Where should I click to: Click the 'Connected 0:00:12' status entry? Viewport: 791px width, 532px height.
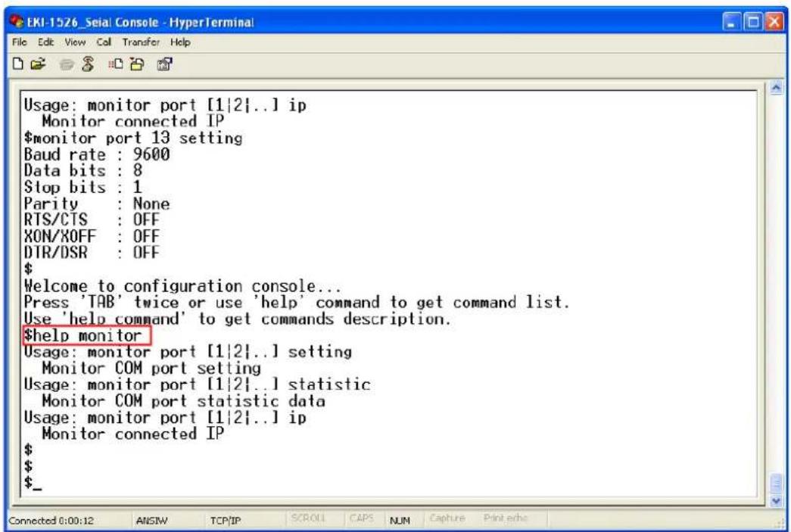(51, 521)
